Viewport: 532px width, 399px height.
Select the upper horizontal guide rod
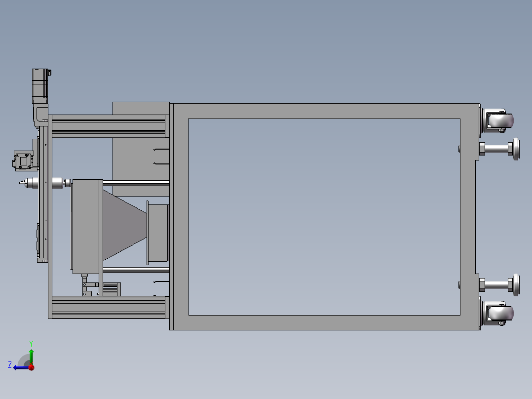pos(136,183)
